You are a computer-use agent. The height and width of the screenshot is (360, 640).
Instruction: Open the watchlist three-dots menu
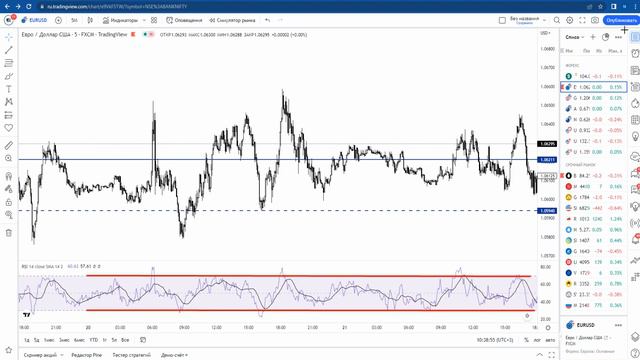coord(618,37)
